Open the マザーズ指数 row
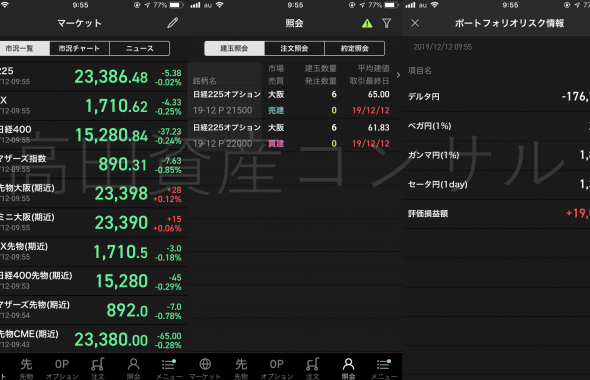Image resolution: width=590 pixels, height=380 pixels. pyautogui.click(x=93, y=164)
